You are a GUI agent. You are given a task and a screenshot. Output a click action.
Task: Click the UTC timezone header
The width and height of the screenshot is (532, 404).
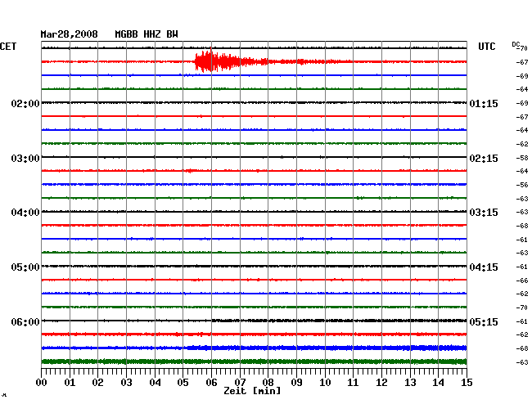click(x=486, y=47)
